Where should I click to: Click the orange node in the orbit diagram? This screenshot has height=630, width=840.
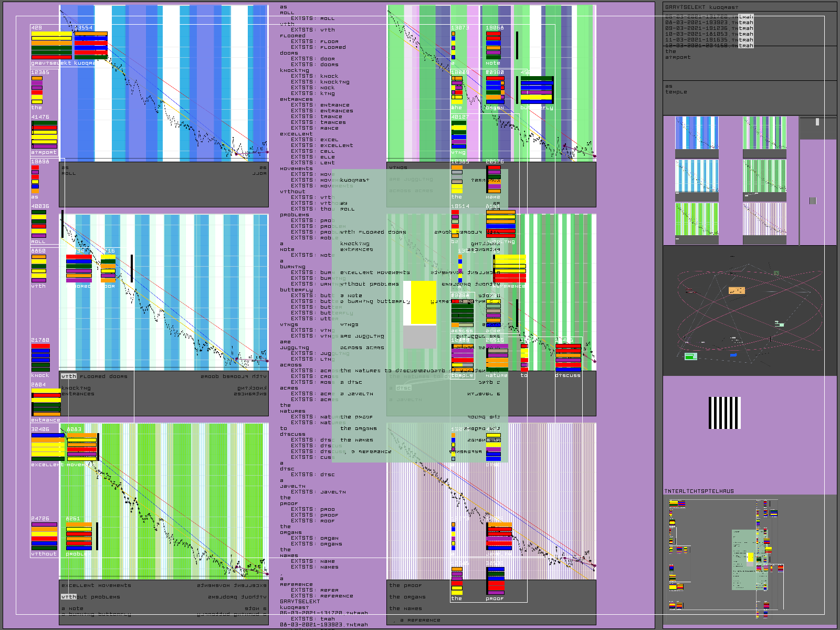tap(737, 290)
